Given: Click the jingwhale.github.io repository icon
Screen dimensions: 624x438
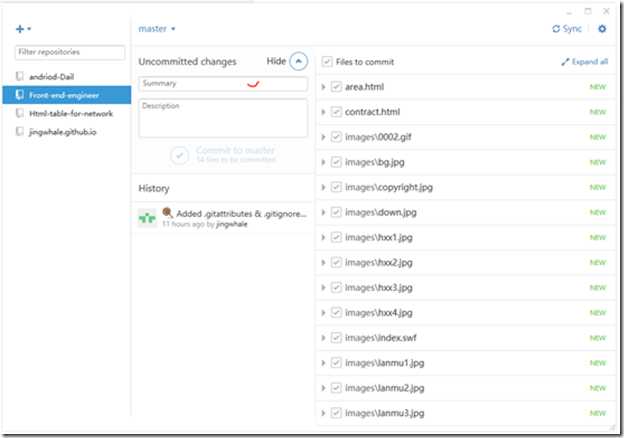Looking at the screenshot, I should pos(20,131).
